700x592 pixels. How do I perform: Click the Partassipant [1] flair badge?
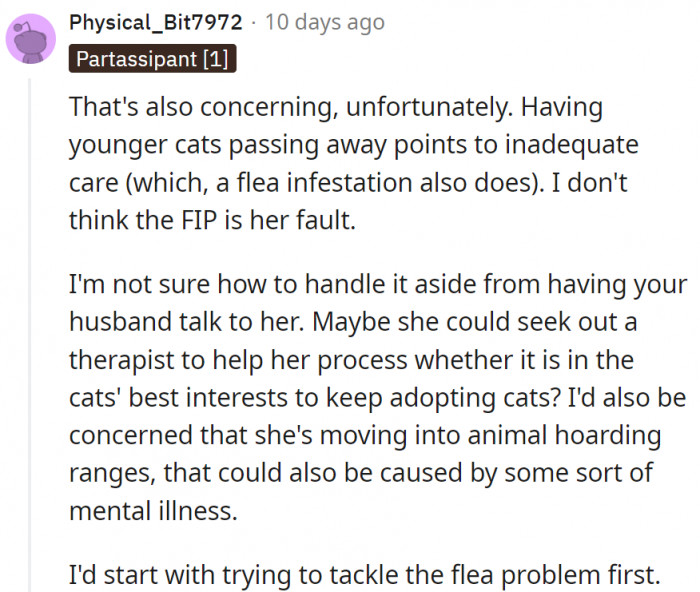pos(152,60)
